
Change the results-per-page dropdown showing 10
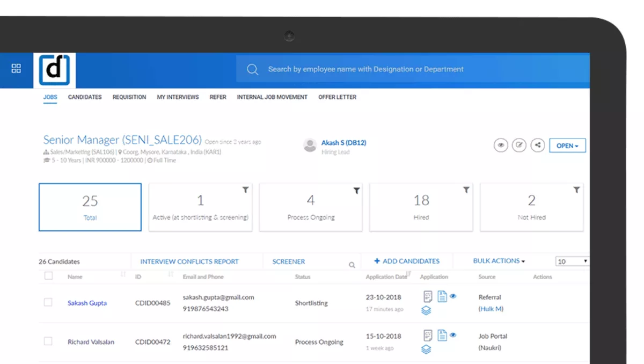pos(572,261)
